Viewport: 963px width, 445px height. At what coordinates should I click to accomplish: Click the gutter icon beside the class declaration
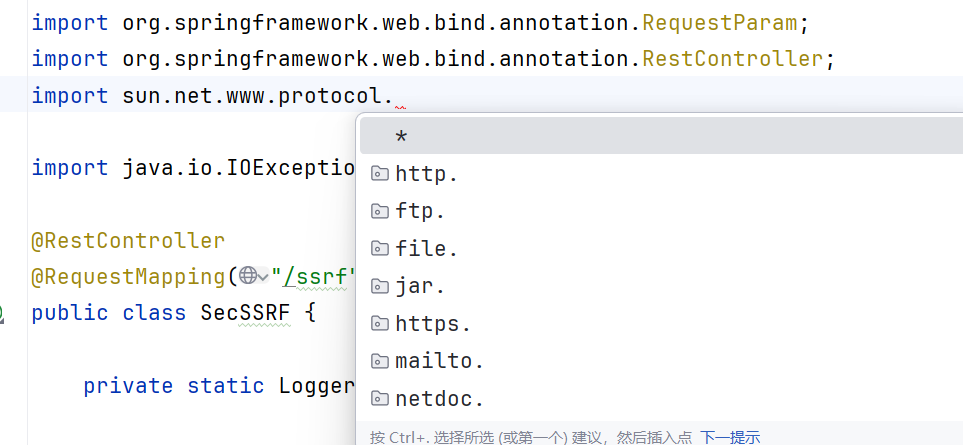(2, 314)
